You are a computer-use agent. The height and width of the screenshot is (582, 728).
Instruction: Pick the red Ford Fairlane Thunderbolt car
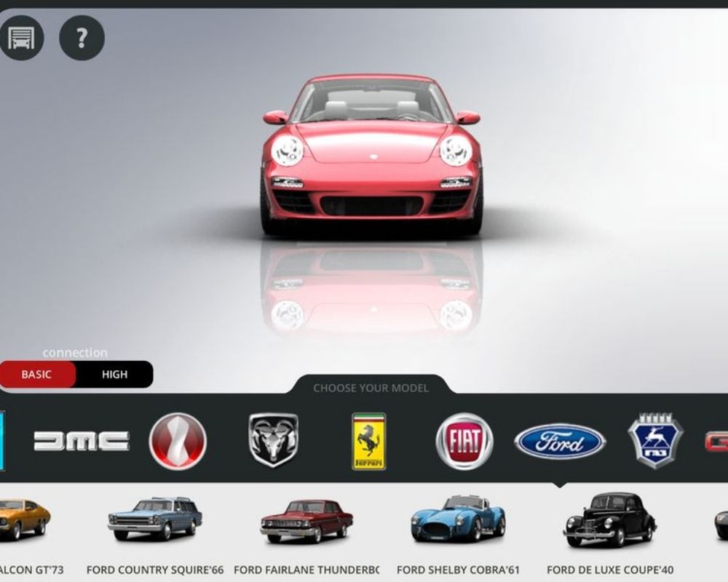click(306, 519)
